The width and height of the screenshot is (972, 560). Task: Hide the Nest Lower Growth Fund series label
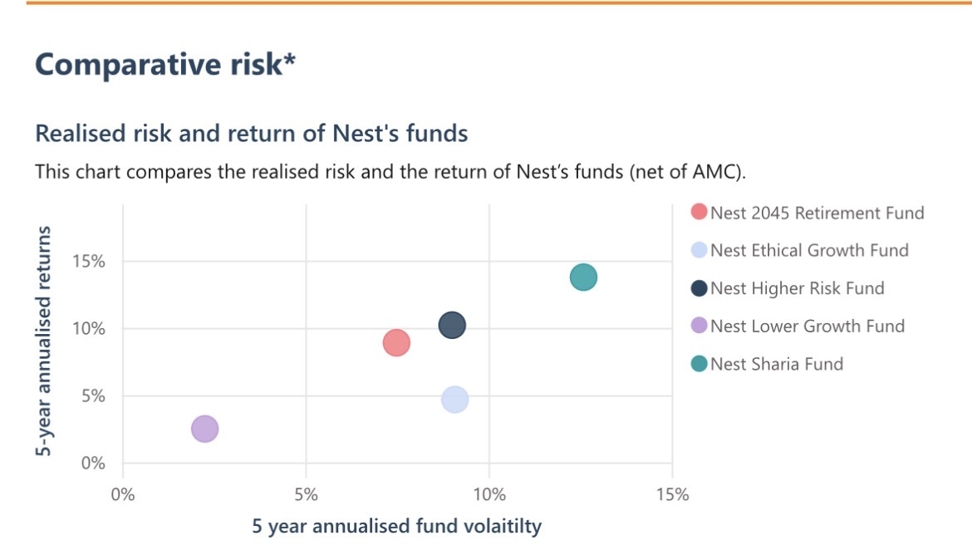807,326
